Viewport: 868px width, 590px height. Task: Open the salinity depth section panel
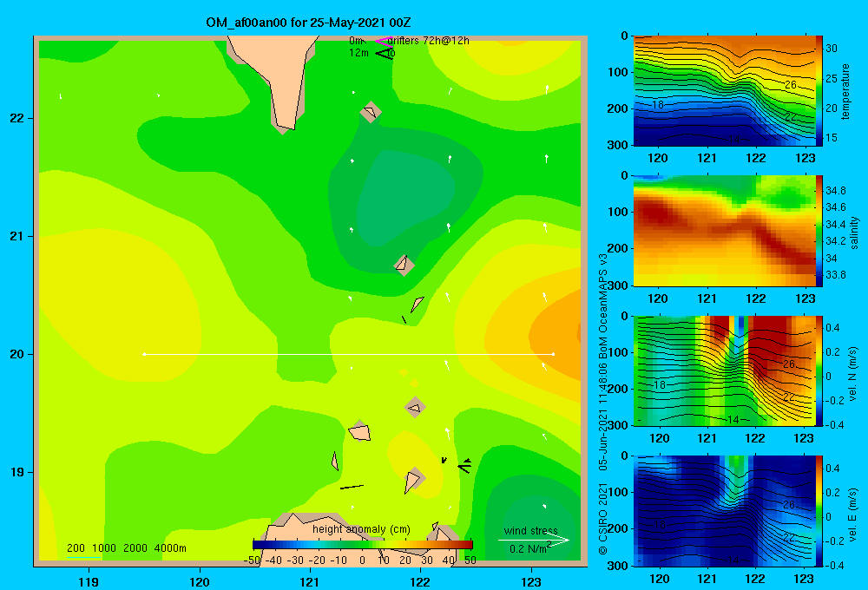pyautogui.click(x=725, y=231)
